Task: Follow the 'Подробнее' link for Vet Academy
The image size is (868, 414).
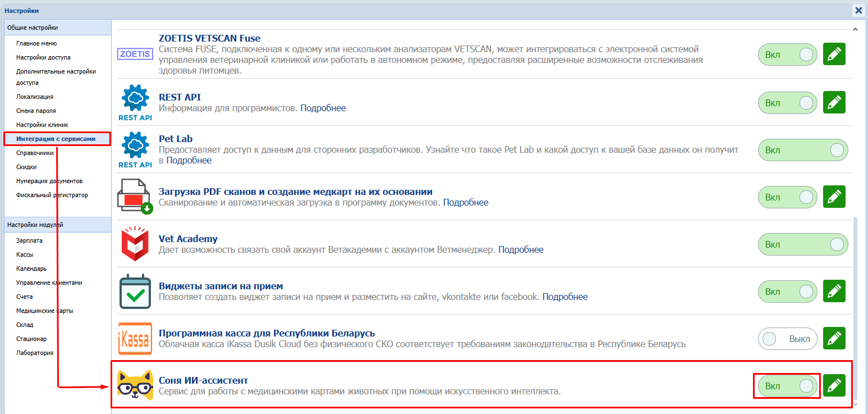Action: click(x=521, y=249)
